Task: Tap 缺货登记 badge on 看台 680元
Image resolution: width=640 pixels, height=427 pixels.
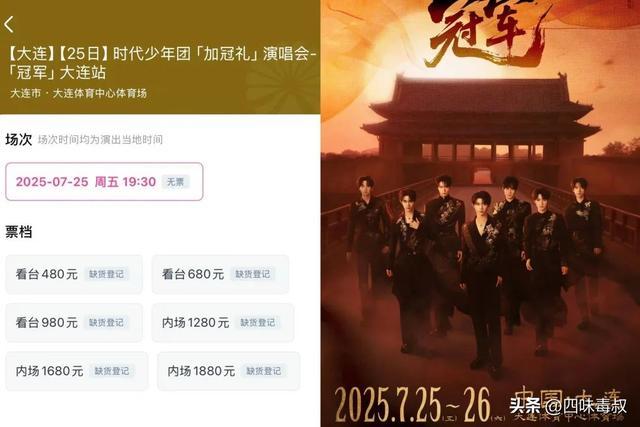Action: coord(253,274)
